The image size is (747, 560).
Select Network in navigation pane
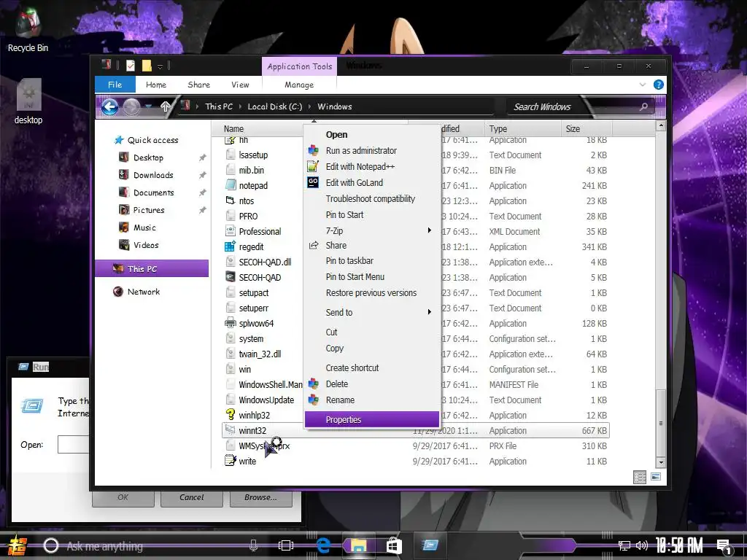144,292
